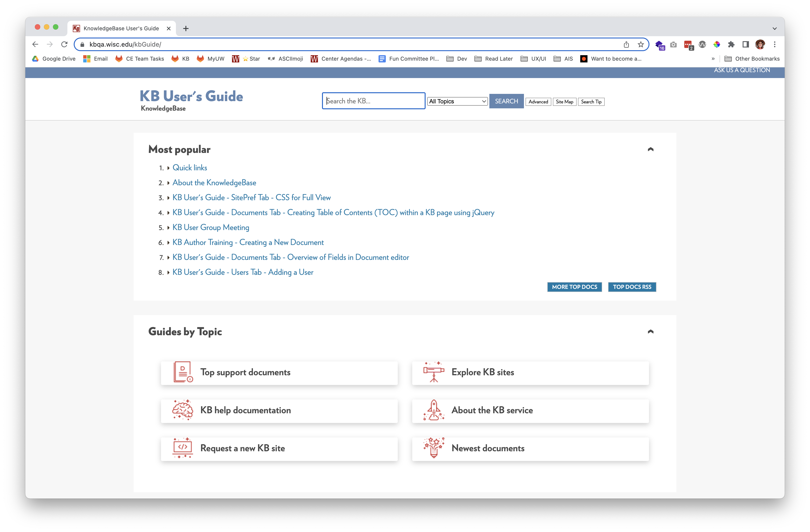Open the Star bookmark
Viewport: 810px width, 532px height.
tap(246, 59)
